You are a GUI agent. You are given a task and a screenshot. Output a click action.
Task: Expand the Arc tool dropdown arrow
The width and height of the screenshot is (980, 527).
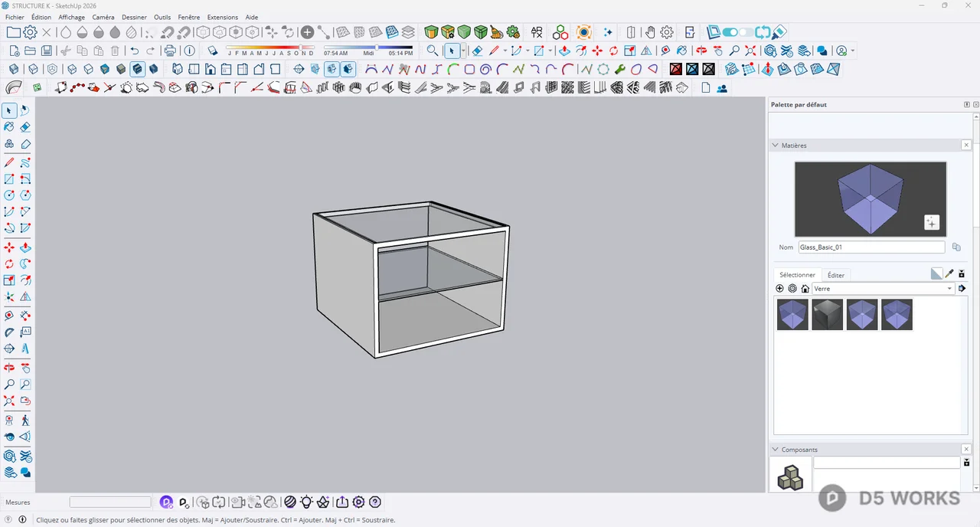[528, 51]
